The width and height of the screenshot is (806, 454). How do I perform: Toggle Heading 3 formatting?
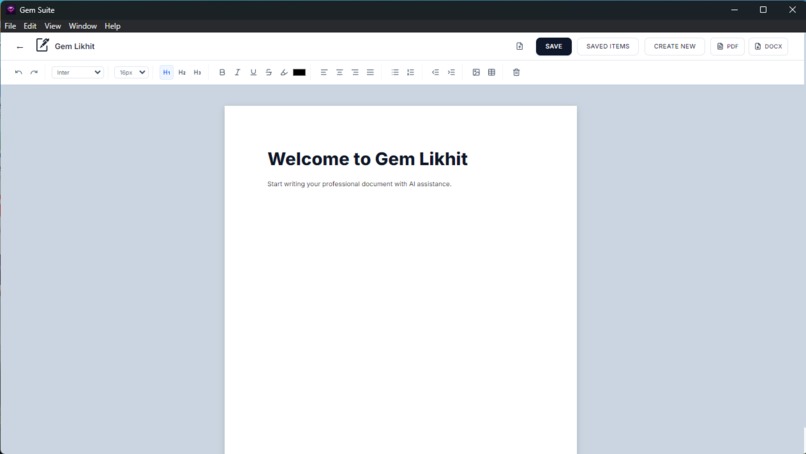coord(197,72)
